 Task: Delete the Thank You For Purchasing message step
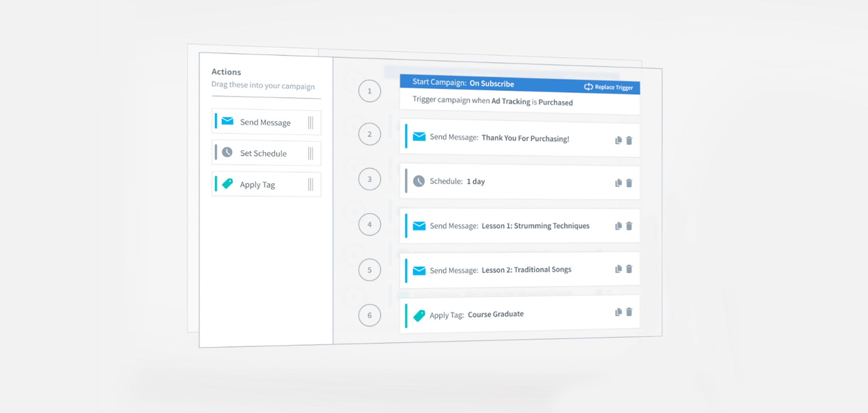click(629, 140)
